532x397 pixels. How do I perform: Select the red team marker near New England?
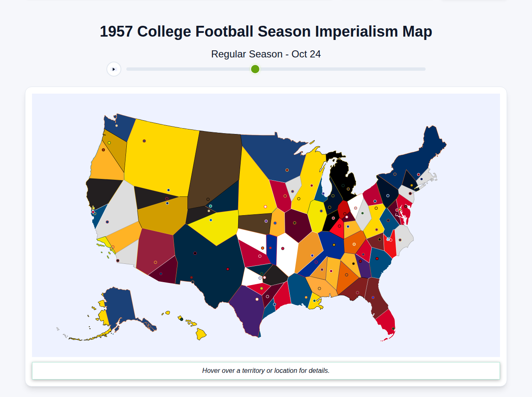click(419, 175)
